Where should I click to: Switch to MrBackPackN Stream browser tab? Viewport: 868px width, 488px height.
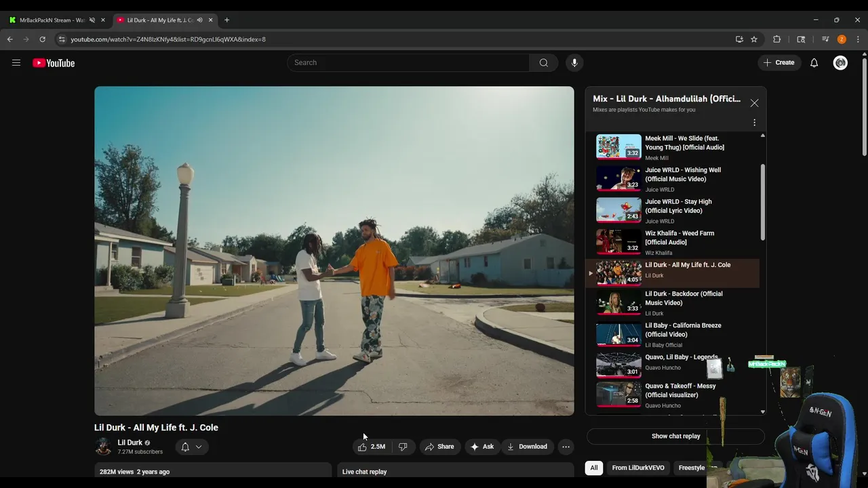coord(52,20)
